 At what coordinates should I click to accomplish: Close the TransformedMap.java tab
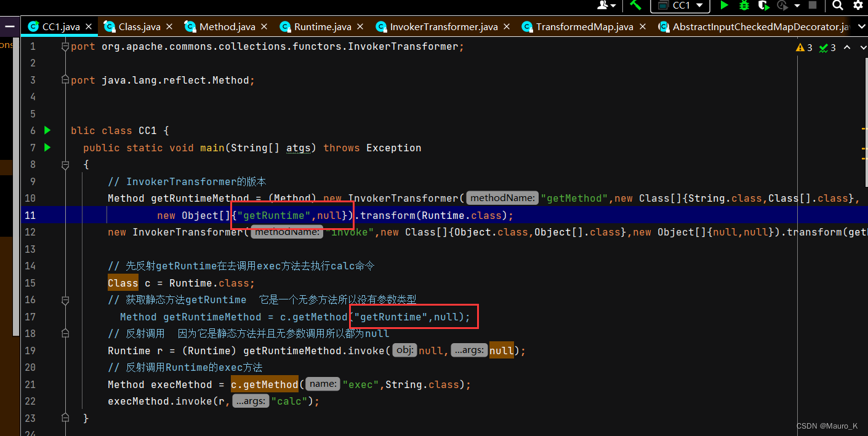tap(642, 26)
